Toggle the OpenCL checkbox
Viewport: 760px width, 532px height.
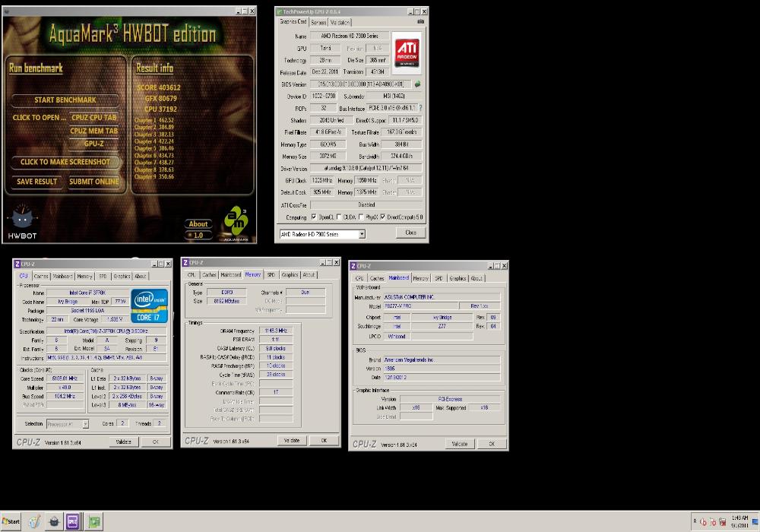(314, 217)
